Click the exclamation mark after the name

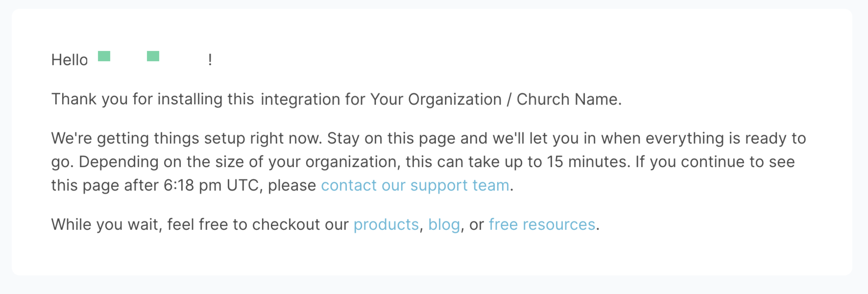coord(210,60)
